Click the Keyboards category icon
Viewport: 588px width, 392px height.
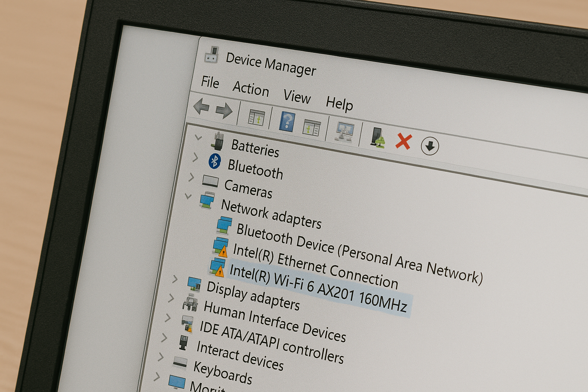pos(180,362)
